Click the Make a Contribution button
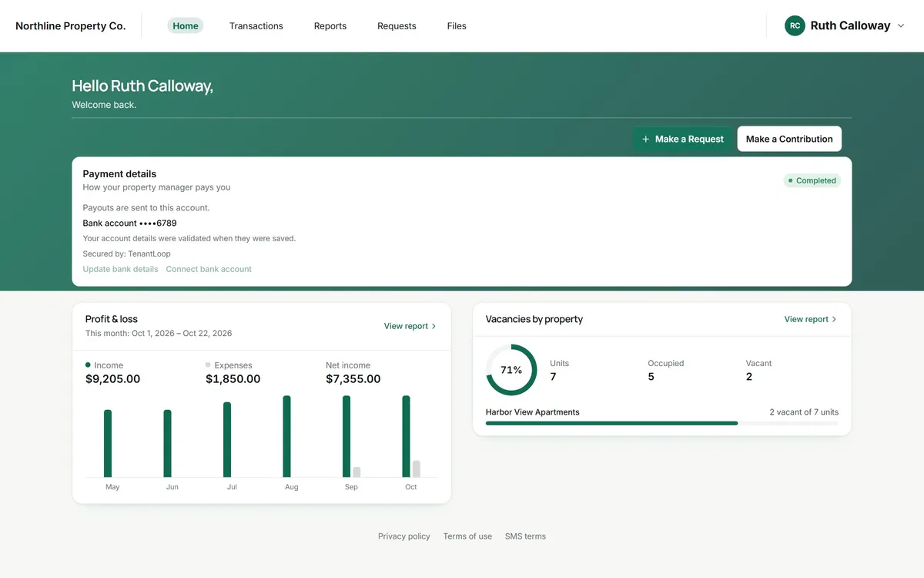924x578 pixels. pyautogui.click(x=789, y=139)
